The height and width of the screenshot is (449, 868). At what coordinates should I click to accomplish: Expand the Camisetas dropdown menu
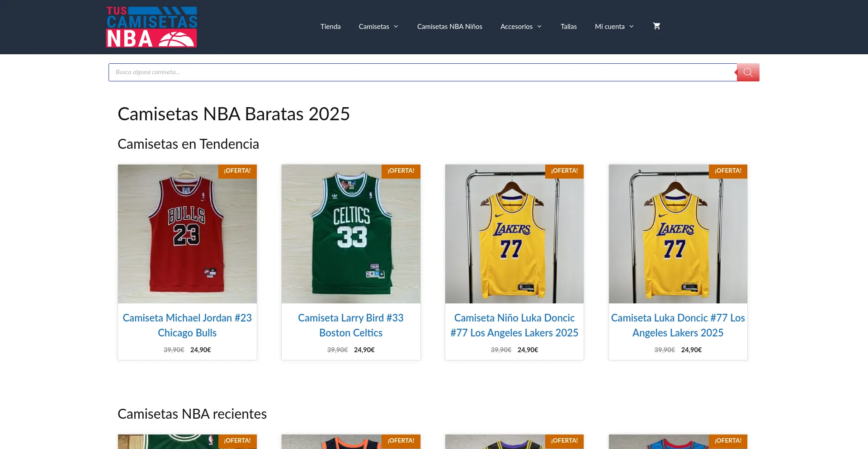(x=378, y=26)
